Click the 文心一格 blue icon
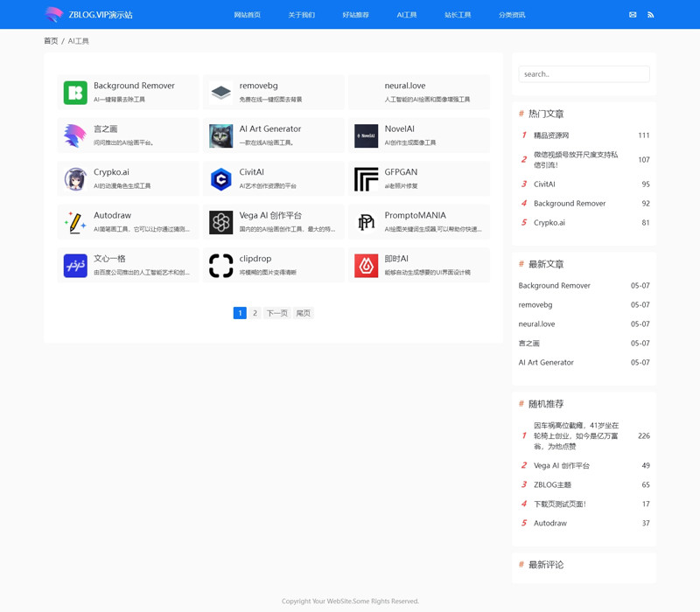 [75, 266]
